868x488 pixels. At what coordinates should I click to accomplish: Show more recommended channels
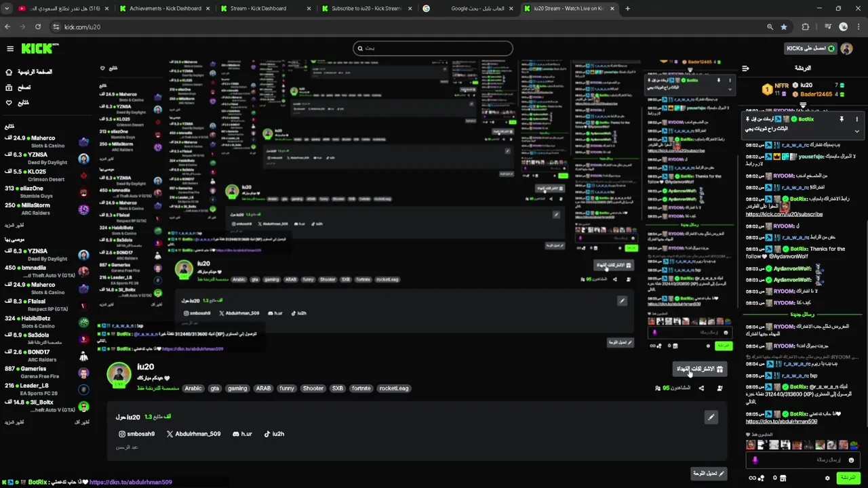[14, 422]
